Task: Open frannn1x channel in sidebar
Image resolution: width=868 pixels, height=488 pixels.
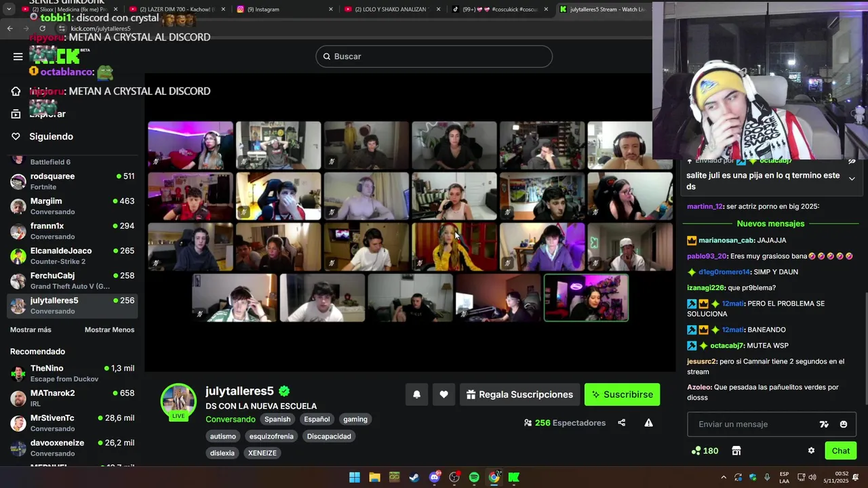Action: tap(72, 231)
